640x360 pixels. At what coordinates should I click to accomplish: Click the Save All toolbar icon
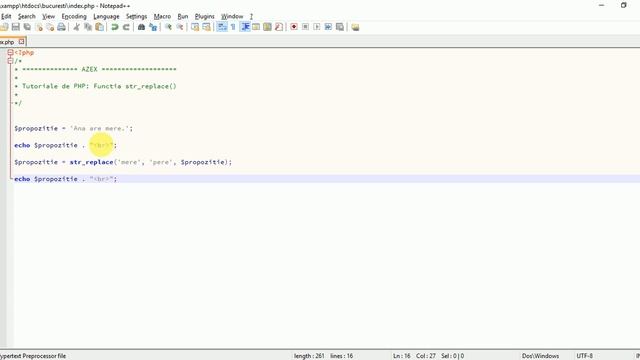[27, 27]
